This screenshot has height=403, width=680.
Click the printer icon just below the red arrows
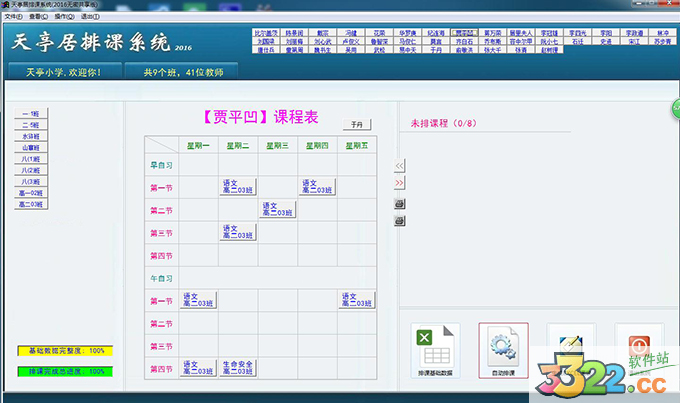tap(399, 203)
